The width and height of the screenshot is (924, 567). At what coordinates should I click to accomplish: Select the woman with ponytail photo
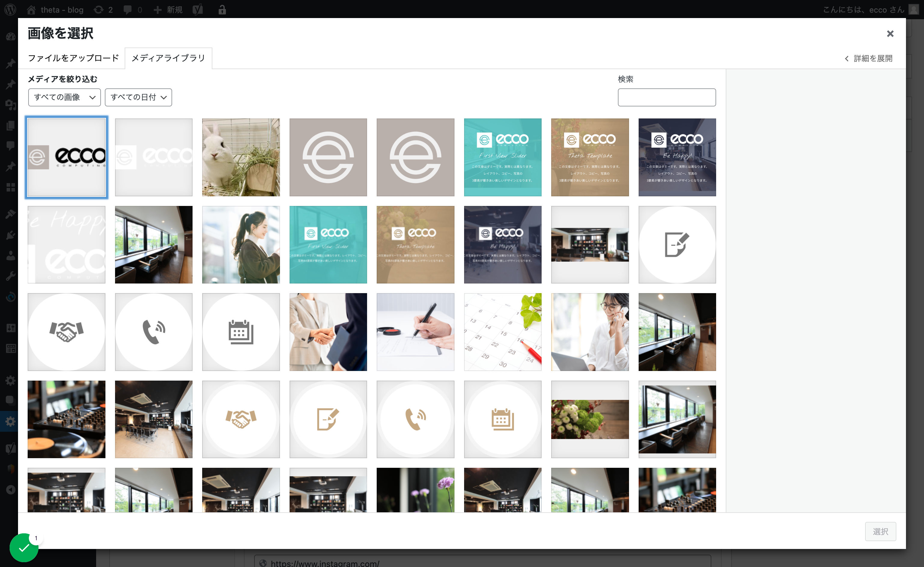pos(241,245)
